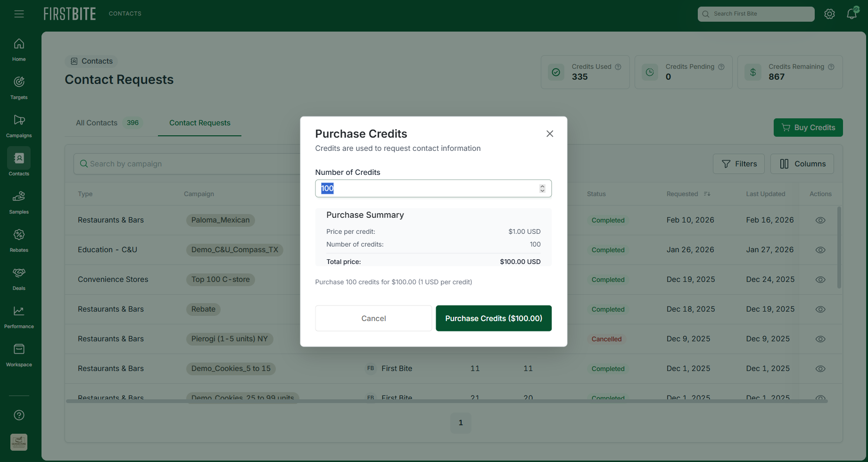View details for Dec 18, 2025 request
The image size is (868, 462).
(x=820, y=309)
